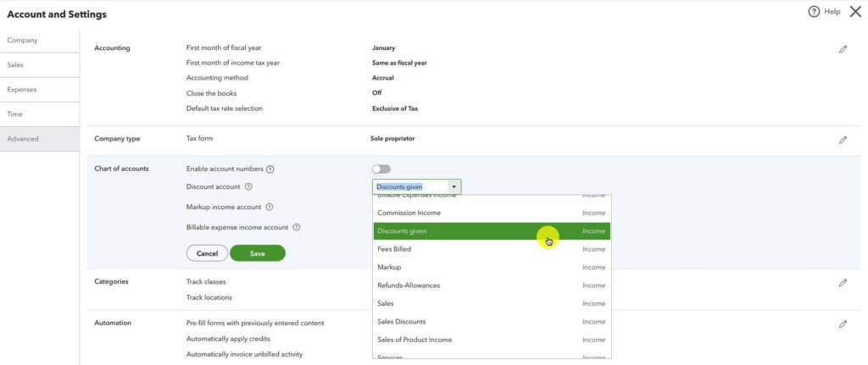The image size is (868, 365).
Task: Click Close the books row label
Action: pos(211,93)
